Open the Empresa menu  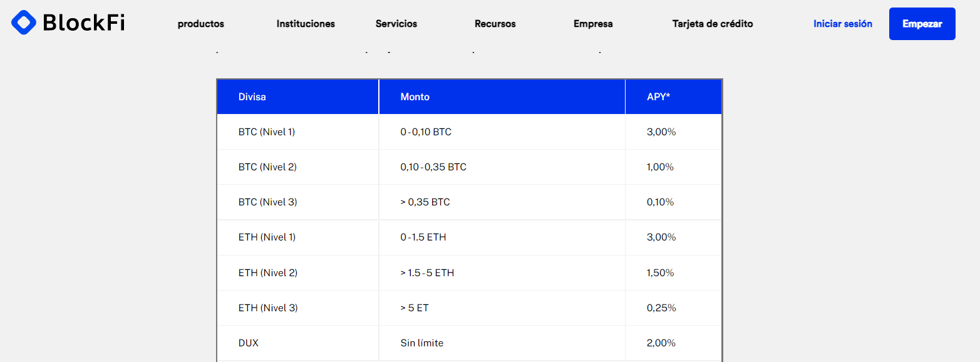click(x=593, y=24)
